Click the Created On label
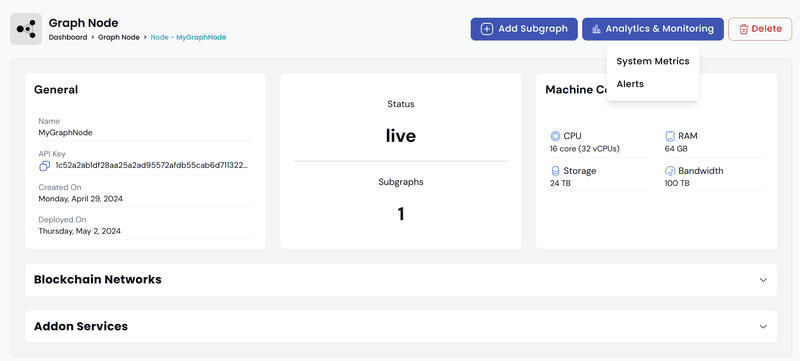The image size is (800, 361). click(x=60, y=188)
